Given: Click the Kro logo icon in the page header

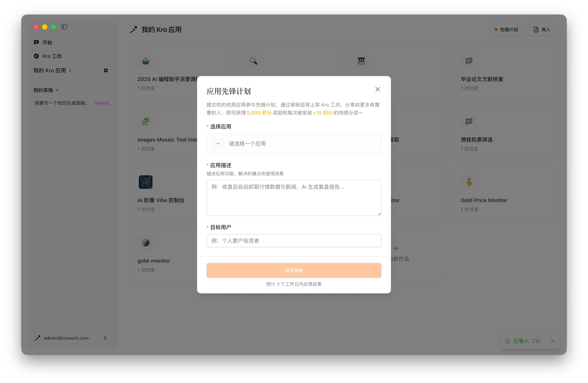Looking at the screenshot, I should pos(133,30).
